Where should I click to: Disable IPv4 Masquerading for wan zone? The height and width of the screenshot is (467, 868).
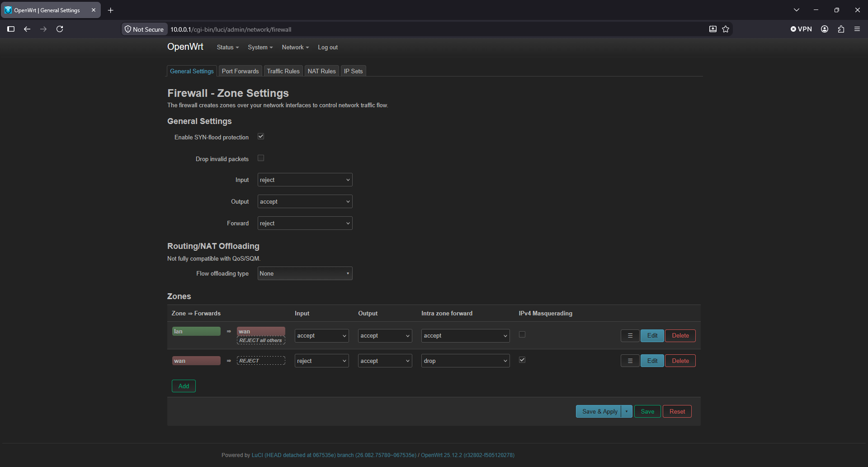[x=522, y=360]
